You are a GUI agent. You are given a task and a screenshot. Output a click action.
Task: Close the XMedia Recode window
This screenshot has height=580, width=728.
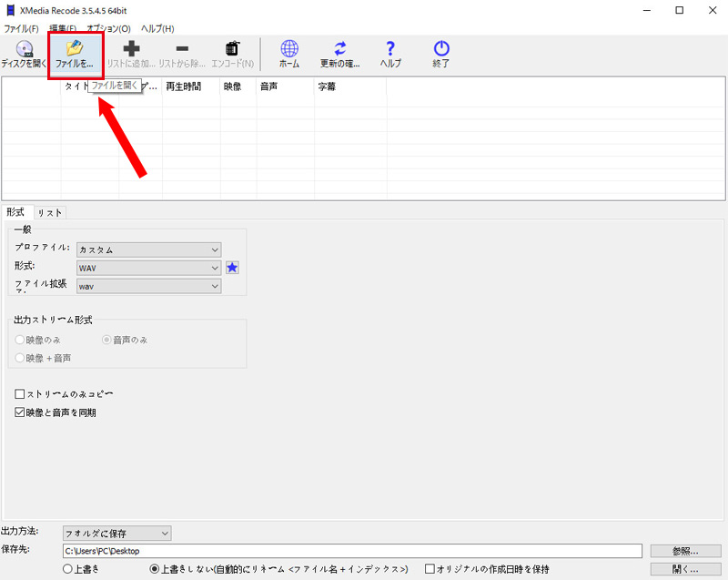coord(713,10)
